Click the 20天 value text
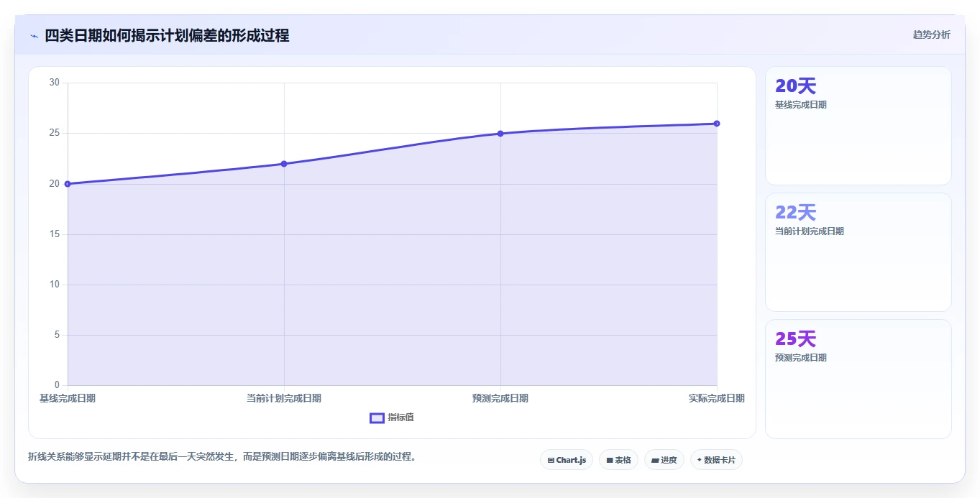Screen dimensions: 980x498 pyautogui.click(x=796, y=86)
